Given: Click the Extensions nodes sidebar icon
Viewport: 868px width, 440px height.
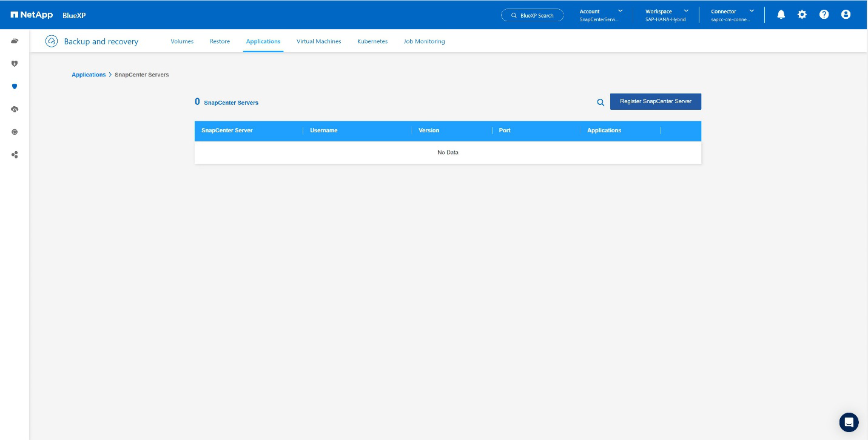Looking at the screenshot, I should (15, 155).
